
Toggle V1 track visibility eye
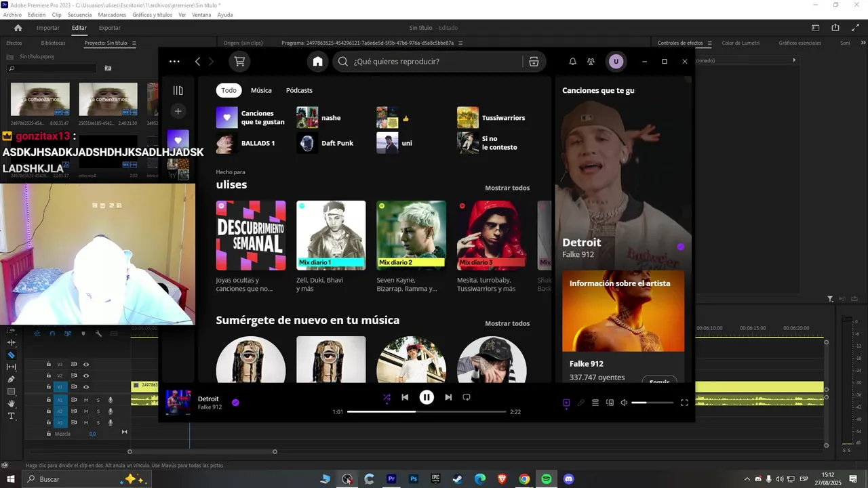coord(86,387)
